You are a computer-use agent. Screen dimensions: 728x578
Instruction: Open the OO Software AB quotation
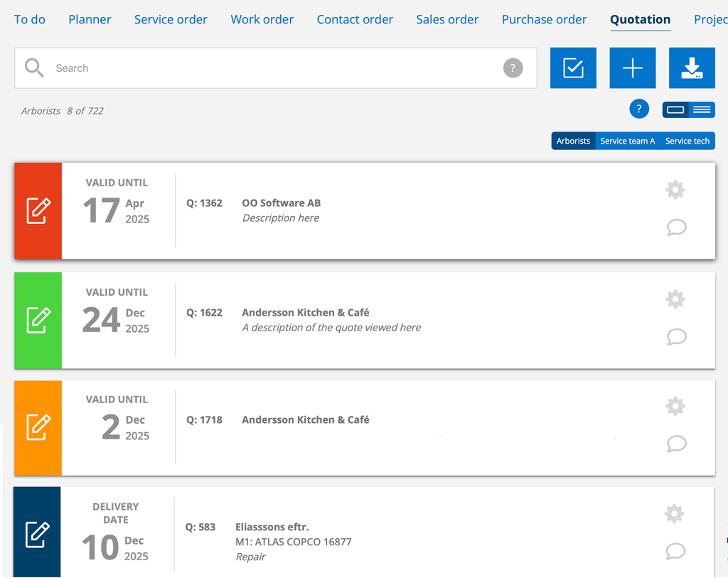pyautogui.click(x=281, y=203)
